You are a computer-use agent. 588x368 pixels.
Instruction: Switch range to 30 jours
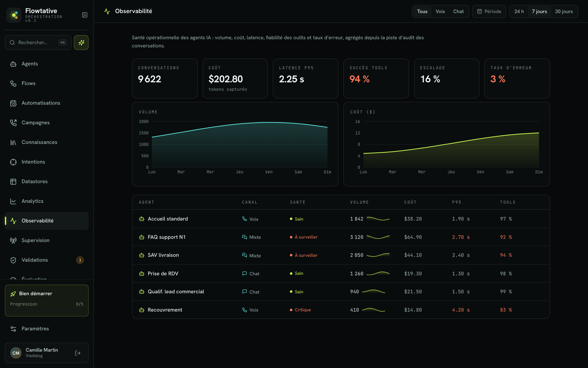click(x=564, y=11)
